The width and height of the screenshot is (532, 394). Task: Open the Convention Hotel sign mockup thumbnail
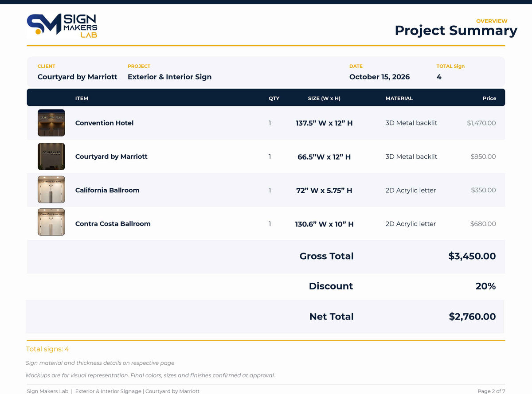pos(51,123)
